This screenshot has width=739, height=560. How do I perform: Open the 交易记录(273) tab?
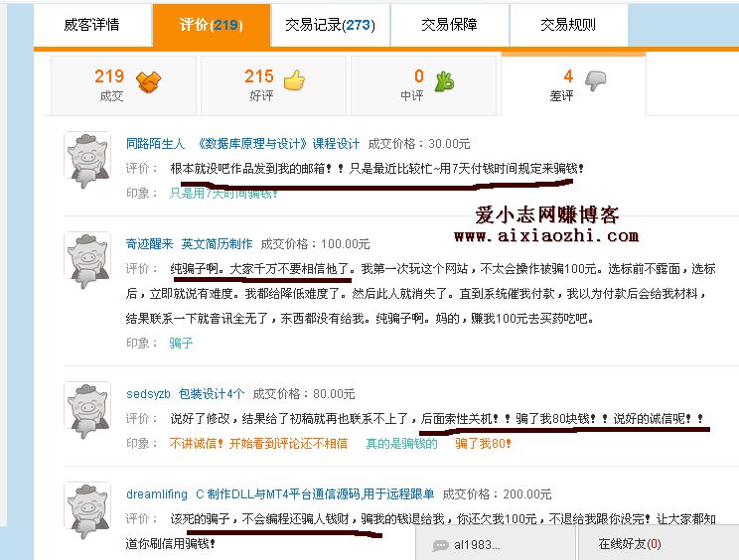tap(331, 25)
